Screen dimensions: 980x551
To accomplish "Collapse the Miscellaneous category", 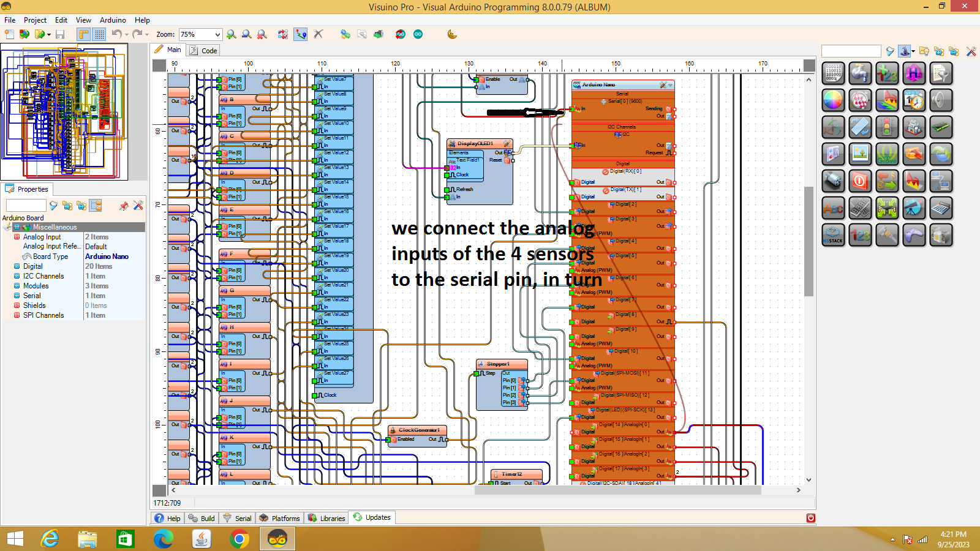I will pyautogui.click(x=17, y=227).
